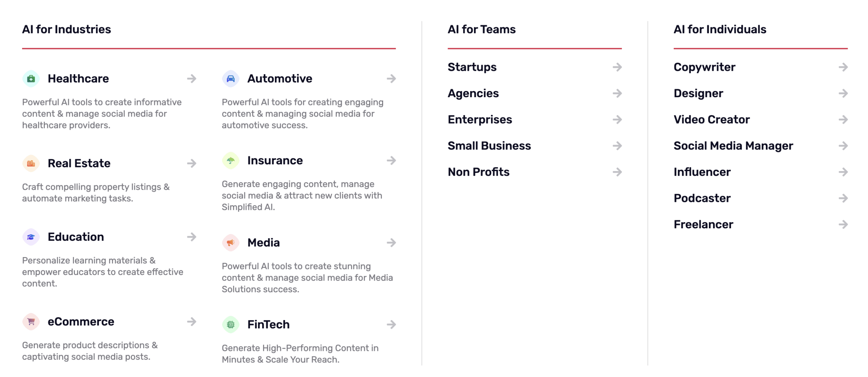
Task: Select Social Media Manager
Action: click(x=733, y=146)
